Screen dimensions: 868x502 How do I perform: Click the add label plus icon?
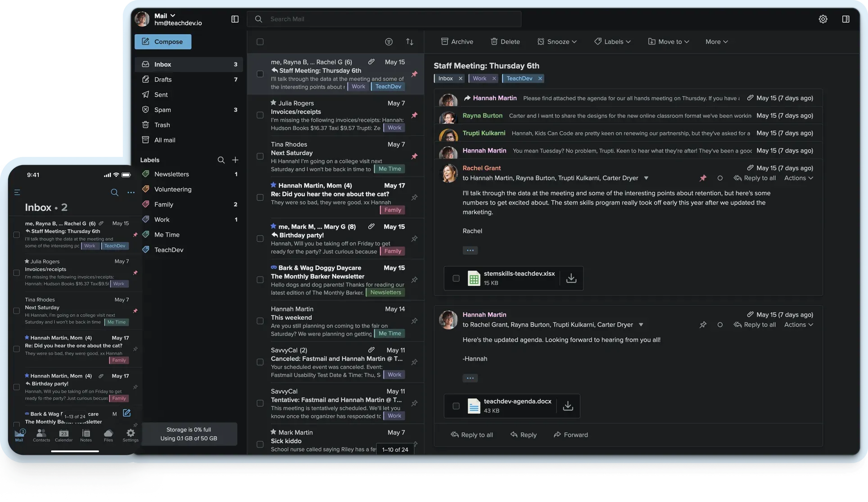point(235,160)
